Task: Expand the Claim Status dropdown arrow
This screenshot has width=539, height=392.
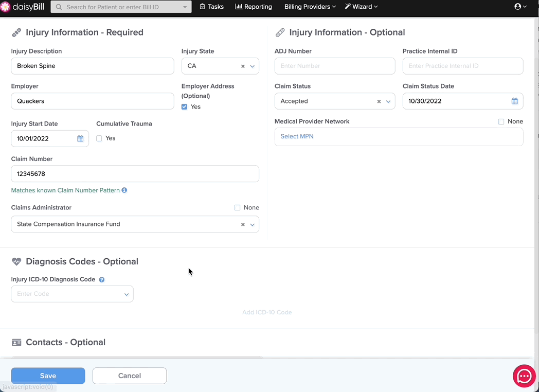Action: pos(388,101)
